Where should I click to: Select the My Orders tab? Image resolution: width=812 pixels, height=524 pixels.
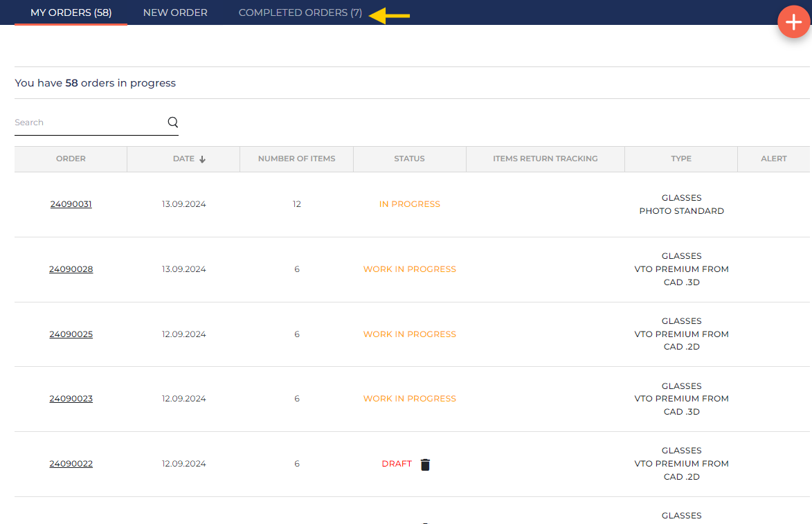(71, 12)
